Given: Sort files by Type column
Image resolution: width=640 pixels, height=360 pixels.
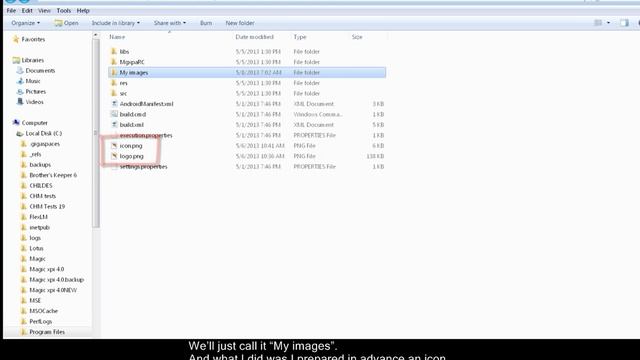Looking at the screenshot, I should pyautogui.click(x=300, y=37).
